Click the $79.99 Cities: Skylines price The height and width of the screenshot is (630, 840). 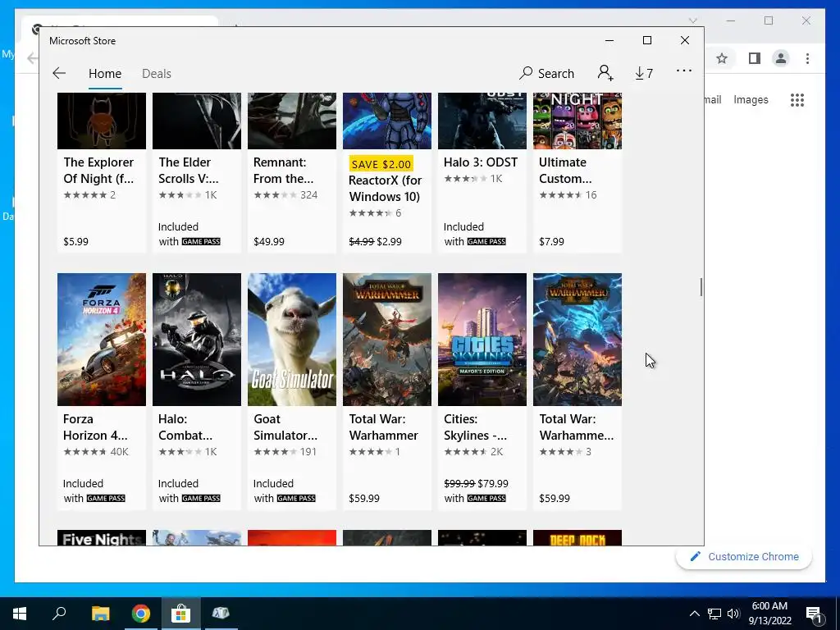coord(493,483)
